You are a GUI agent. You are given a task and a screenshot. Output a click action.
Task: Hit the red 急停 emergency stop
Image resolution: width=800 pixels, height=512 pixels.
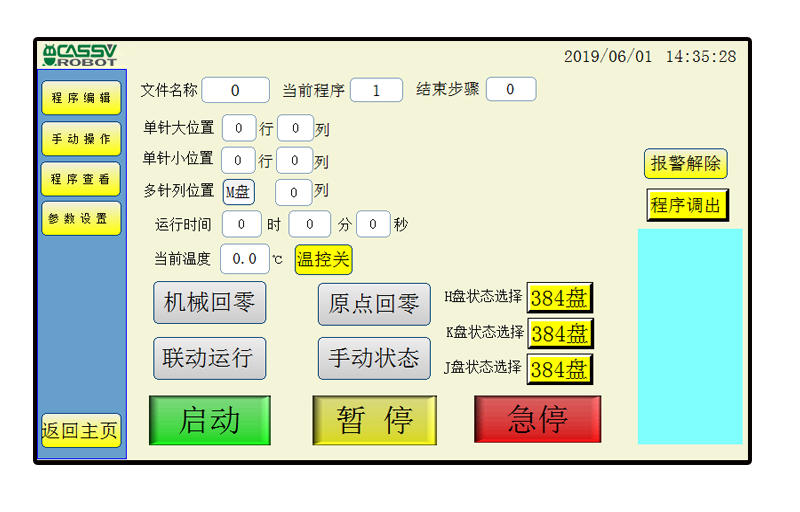pyautogui.click(x=537, y=419)
